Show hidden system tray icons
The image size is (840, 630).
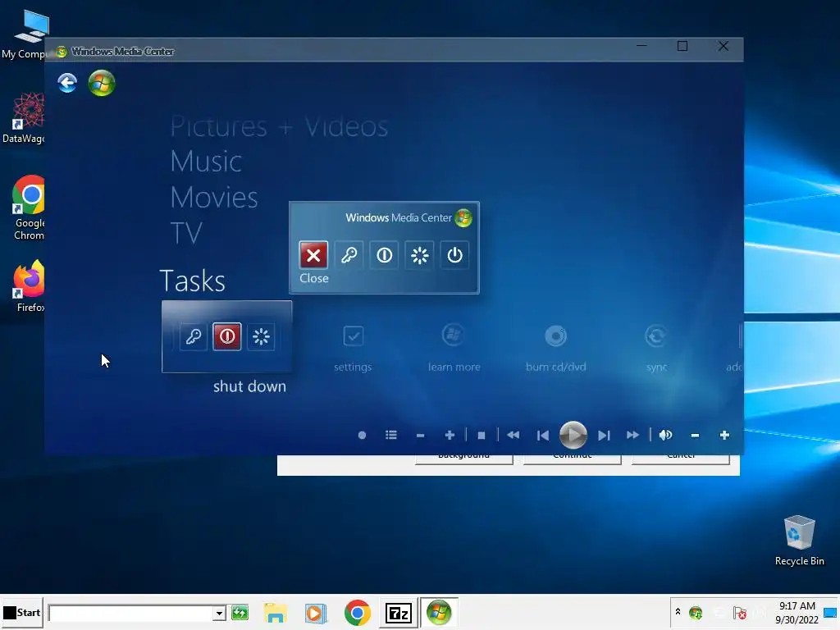(678, 612)
